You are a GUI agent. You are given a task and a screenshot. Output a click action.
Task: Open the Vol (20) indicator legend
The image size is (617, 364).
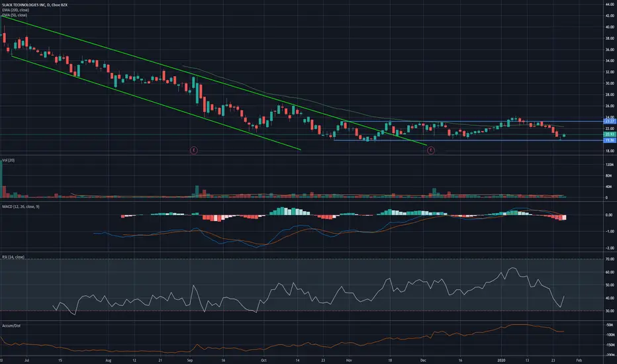[8, 160]
